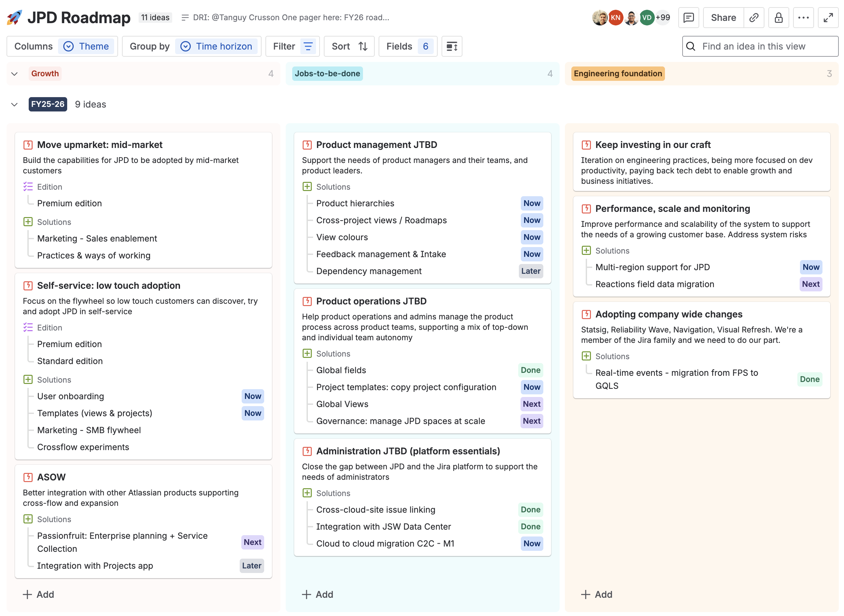
Task: Click the Growth theme label
Action: click(45, 73)
